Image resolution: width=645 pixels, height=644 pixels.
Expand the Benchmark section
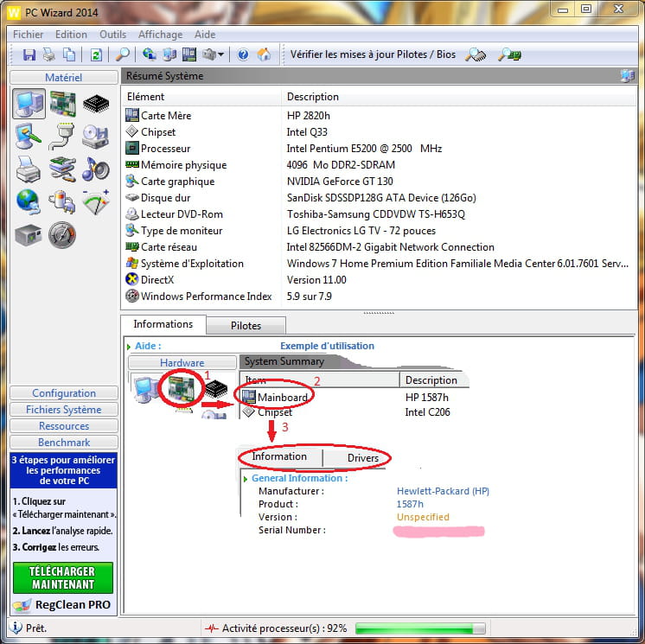(x=64, y=443)
